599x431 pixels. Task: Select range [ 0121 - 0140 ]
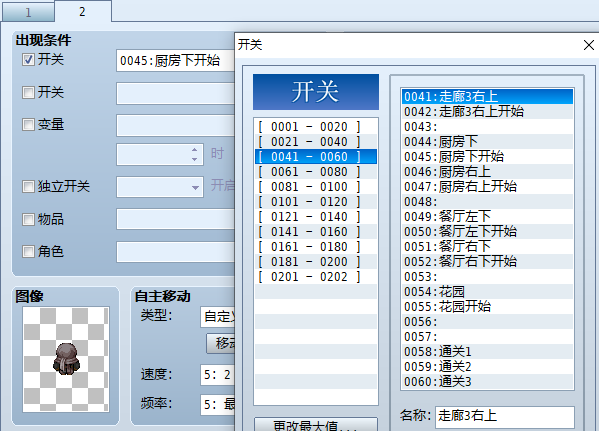[x=316, y=217]
